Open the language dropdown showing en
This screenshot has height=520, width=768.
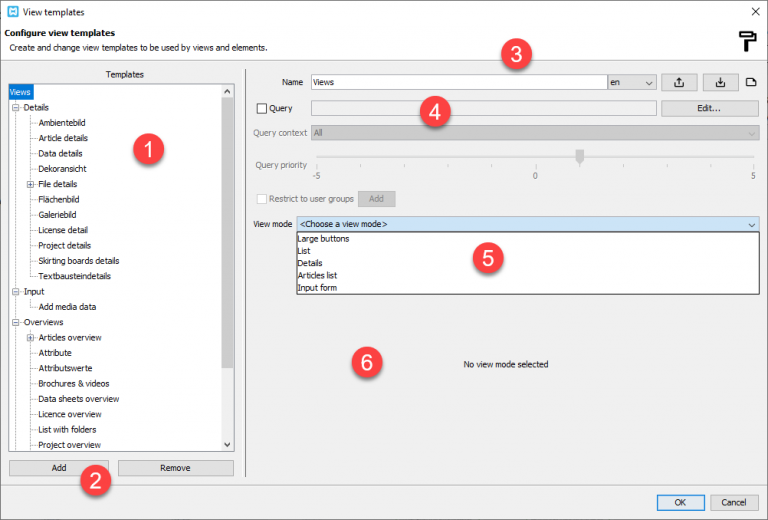coord(632,82)
